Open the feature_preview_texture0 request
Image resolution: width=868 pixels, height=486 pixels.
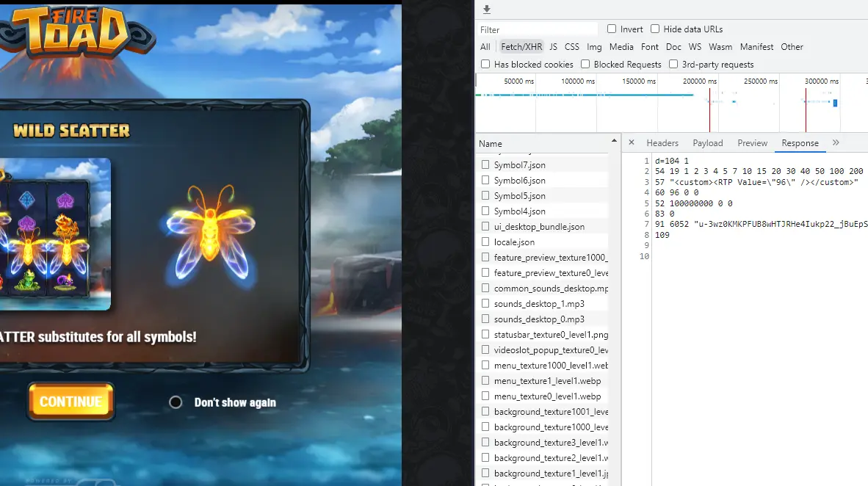(551, 273)
